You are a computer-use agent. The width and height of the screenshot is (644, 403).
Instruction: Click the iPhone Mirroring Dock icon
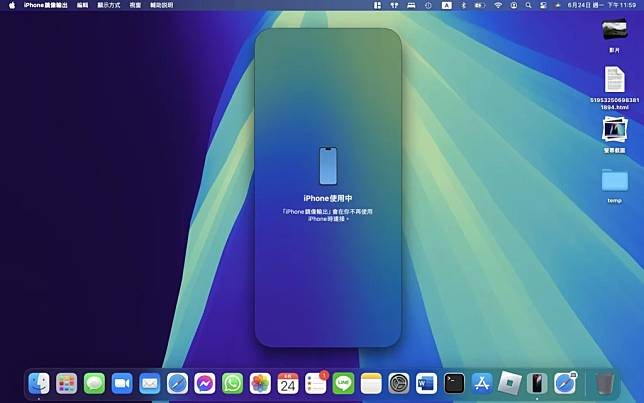[x=537, y=383]
